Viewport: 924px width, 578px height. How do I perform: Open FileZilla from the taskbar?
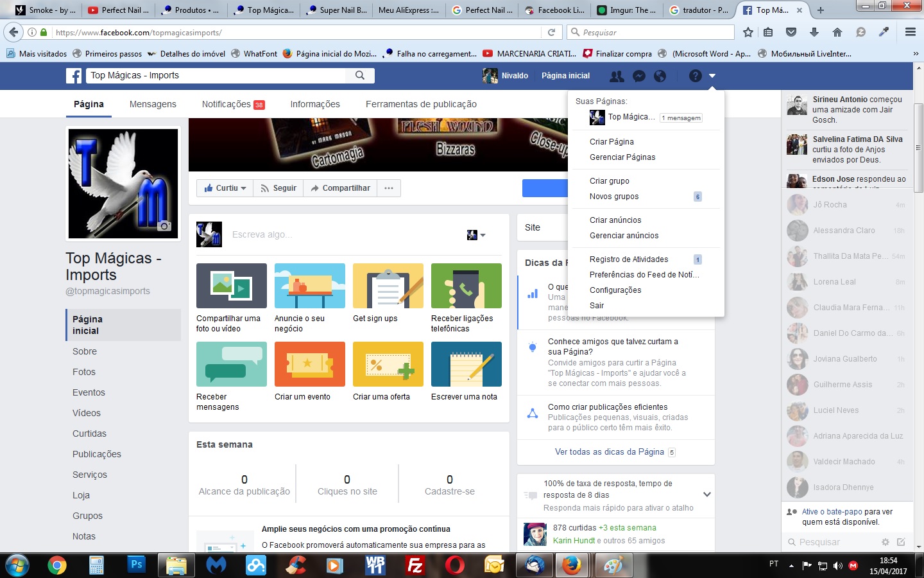coord(415,565)
